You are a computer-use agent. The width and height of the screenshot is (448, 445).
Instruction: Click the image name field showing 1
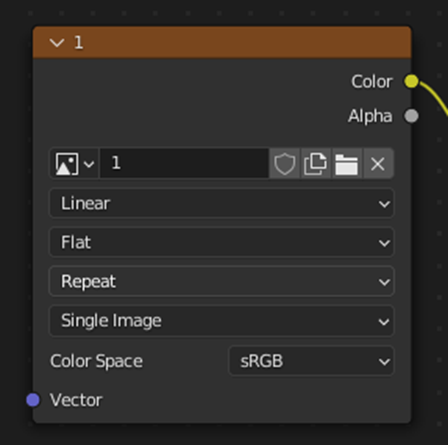184,163
